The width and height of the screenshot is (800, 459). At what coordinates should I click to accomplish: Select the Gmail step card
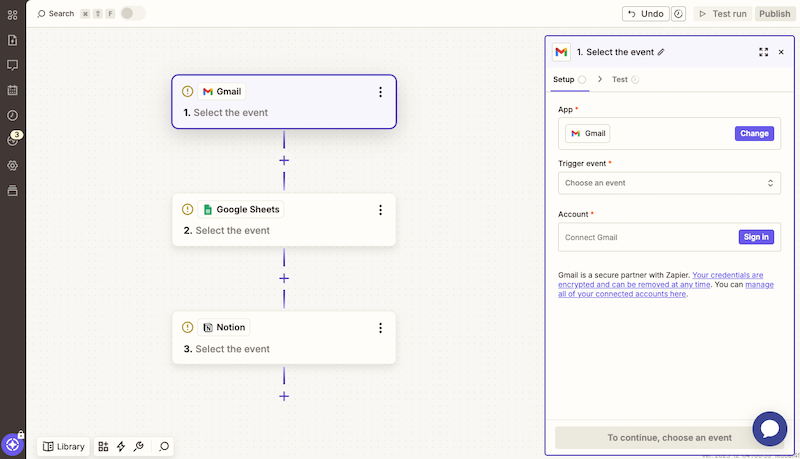pos(284,101)
